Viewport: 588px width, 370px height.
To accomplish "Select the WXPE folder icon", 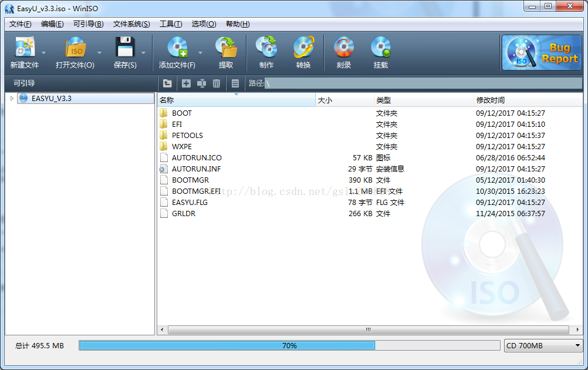I will (164, 146).
